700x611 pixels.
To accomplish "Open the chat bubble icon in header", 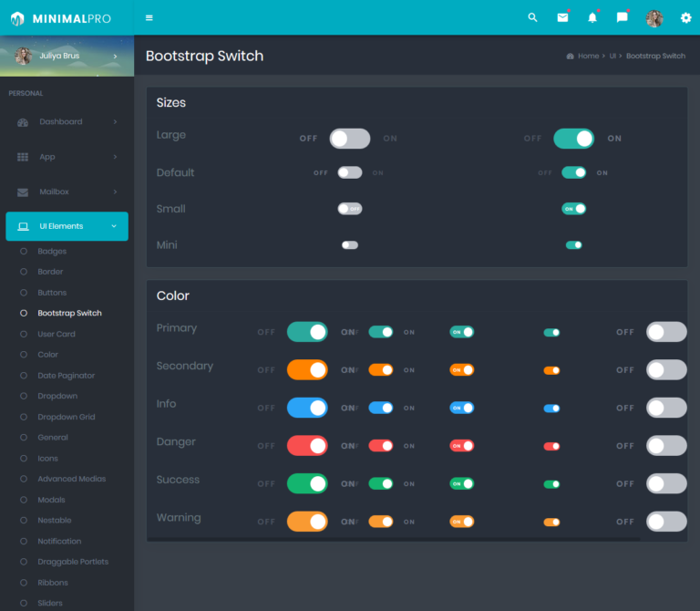I will (622, 17).
